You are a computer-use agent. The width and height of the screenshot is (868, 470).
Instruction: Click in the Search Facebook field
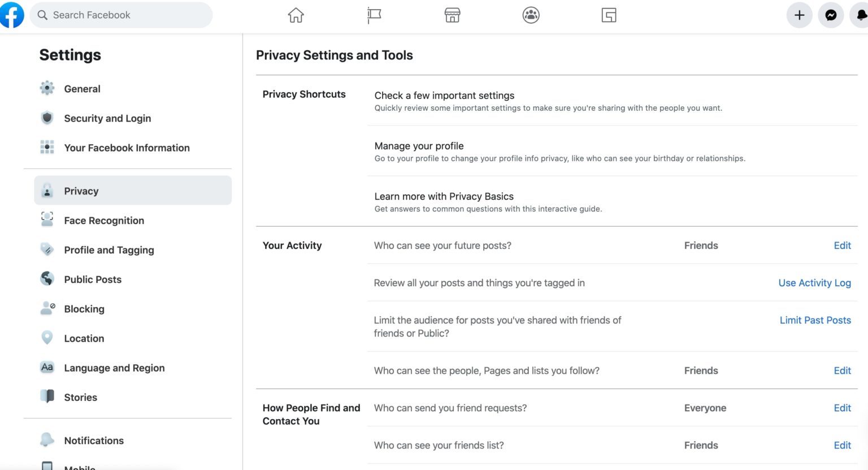pyautogui.click(x=124, y=15)
